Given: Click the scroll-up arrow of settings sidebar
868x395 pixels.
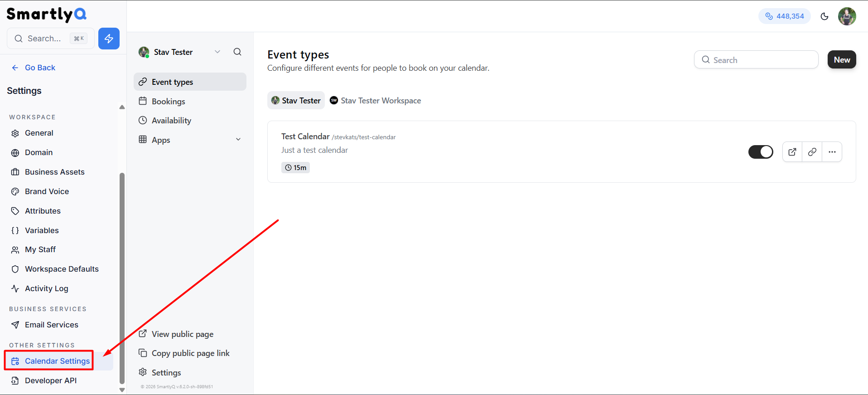Looking at the screenshot, I should pos(122,107).
